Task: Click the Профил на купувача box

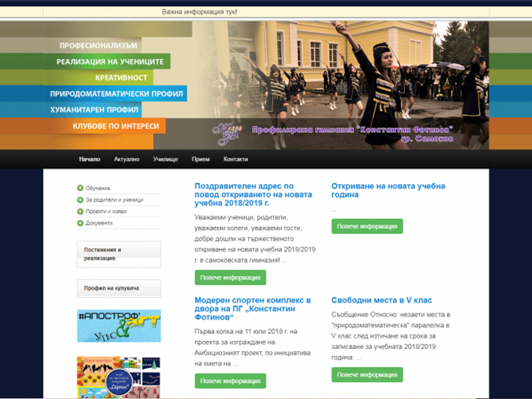Action: tap(119, 289)
